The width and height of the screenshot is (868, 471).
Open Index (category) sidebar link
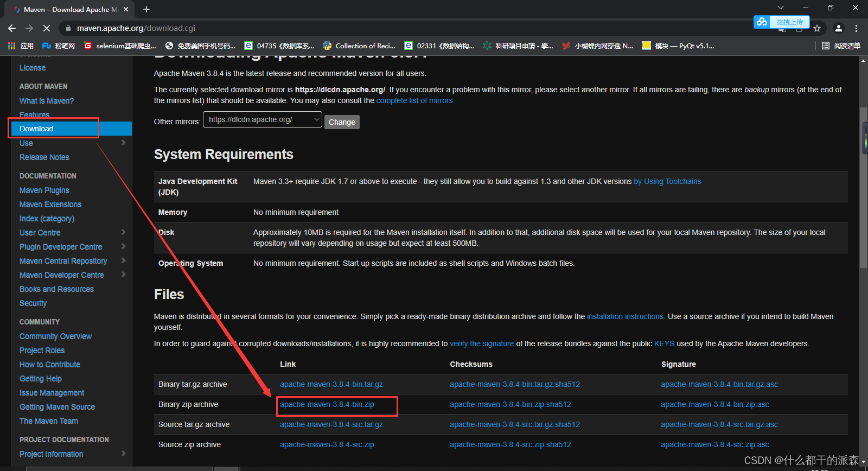(x=47, y=219)
